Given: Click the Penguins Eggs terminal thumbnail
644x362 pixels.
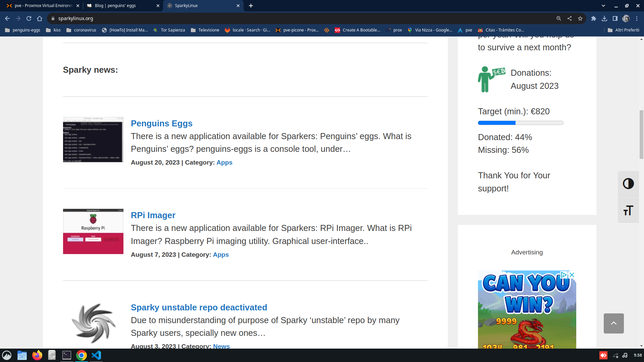Looking at the screenshot, I should 93,139.
